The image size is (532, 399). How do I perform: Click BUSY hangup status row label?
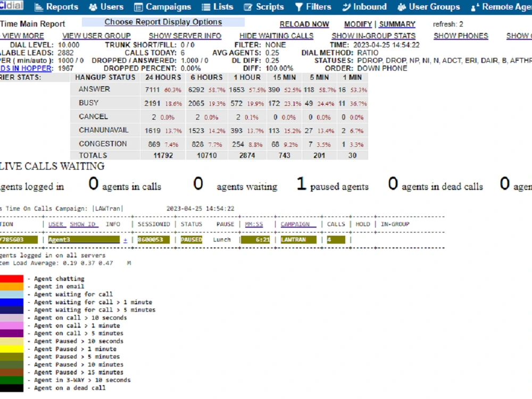pyautogui.click(x=88, y=103)
